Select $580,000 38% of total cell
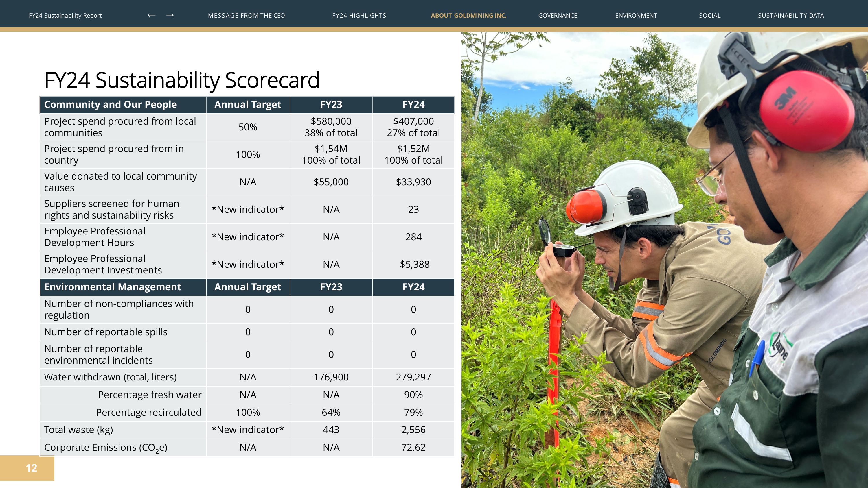868x488 pixels. [x=331, y=127]
